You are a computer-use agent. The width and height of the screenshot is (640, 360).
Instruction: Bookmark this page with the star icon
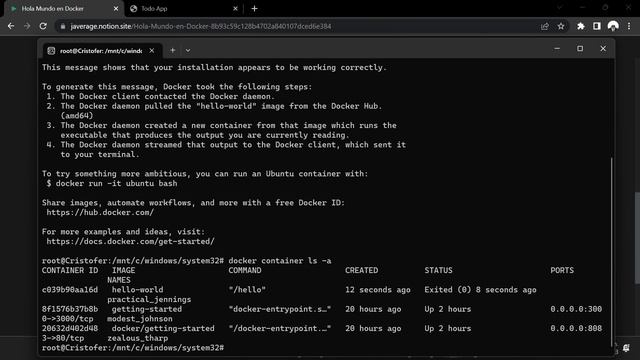pos(561,26)
